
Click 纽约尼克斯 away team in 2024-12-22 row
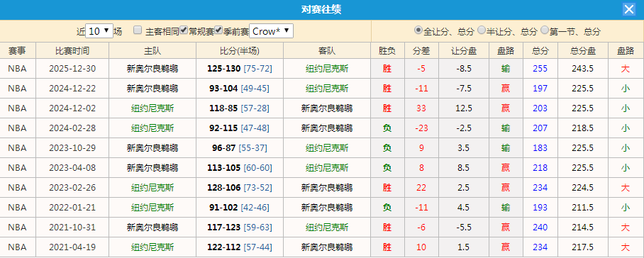(327, 88)
